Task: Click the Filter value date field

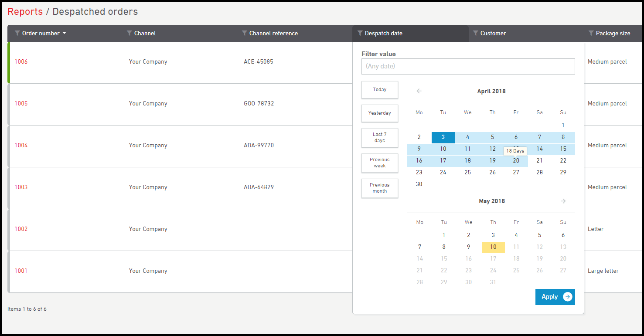Action: [x=468, y=66]
